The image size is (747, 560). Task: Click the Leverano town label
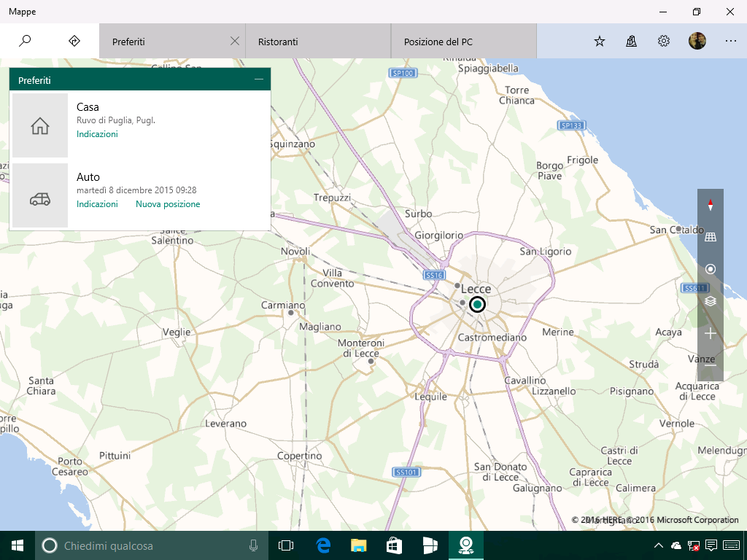pyautogui.click(x=226, y=424)
